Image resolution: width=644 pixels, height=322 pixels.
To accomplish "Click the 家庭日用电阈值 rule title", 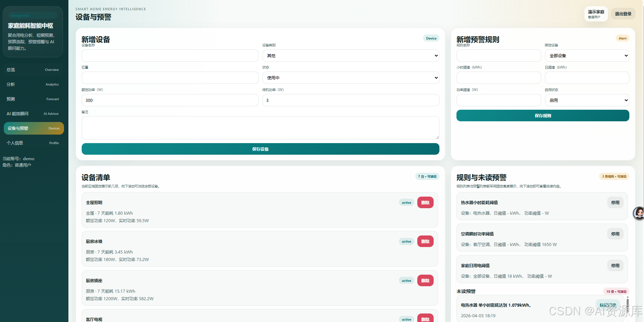I will pyautogui.click(x=475, y=265).
